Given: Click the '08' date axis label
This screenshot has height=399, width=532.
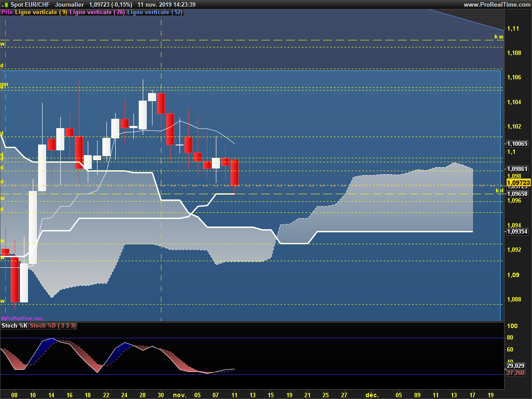Looking at the screenshot, I should click(x=14, y=395).
